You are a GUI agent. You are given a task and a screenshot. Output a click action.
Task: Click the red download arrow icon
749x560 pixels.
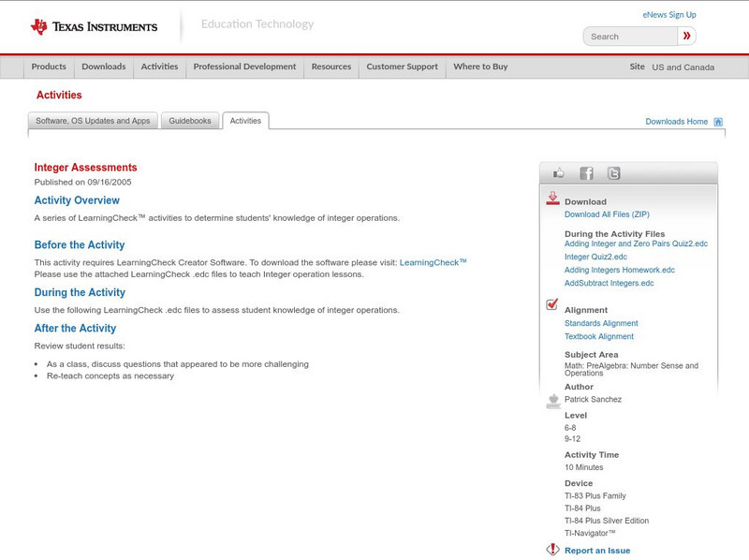pos(552,198)
